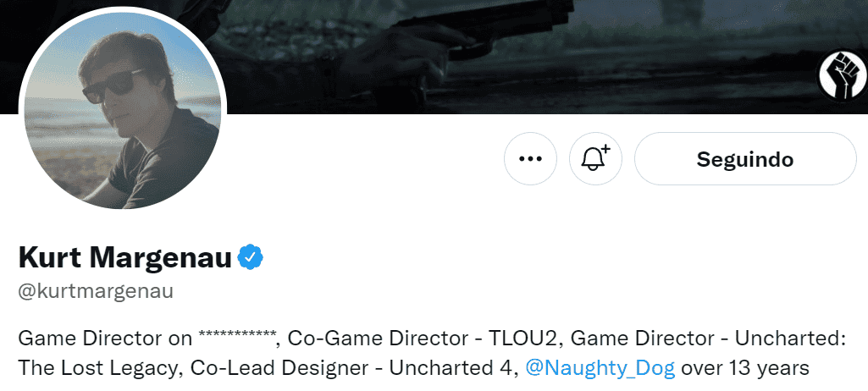This screenshot has height=391, width=868.
Task: Enable notifications with the bell icon
Action: click(595, 159)
